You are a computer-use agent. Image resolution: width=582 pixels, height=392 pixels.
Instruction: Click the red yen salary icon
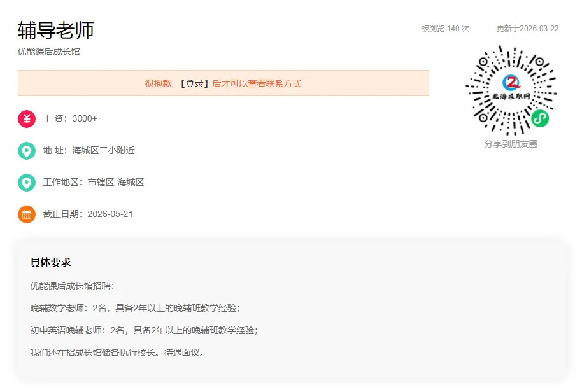(x=27, y=119)
